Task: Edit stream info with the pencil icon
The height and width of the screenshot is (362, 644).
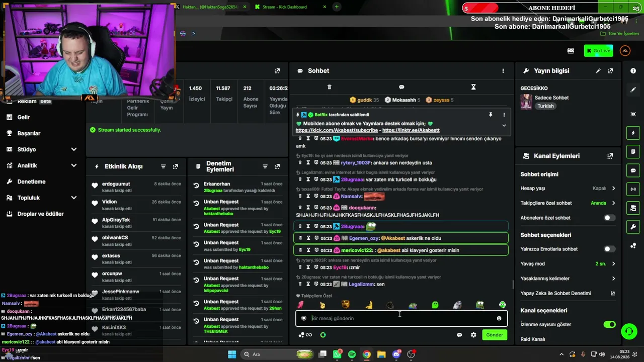Action: pos(598,71)
